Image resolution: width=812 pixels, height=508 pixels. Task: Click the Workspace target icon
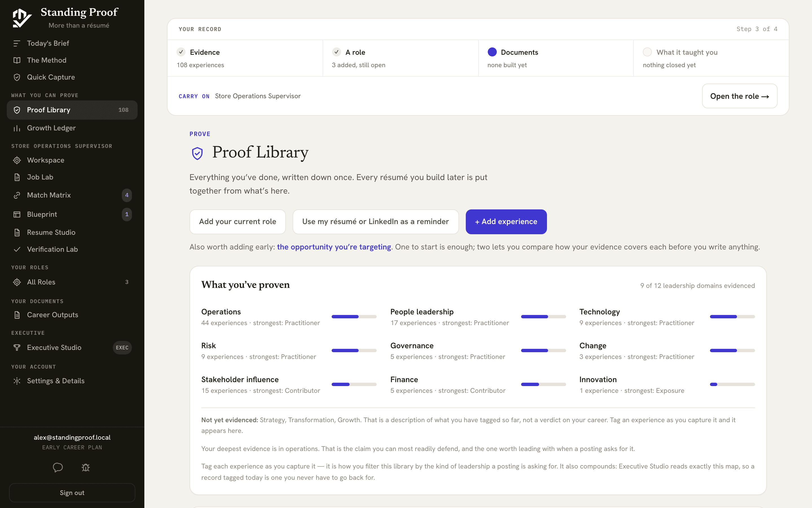click(17, 160)
